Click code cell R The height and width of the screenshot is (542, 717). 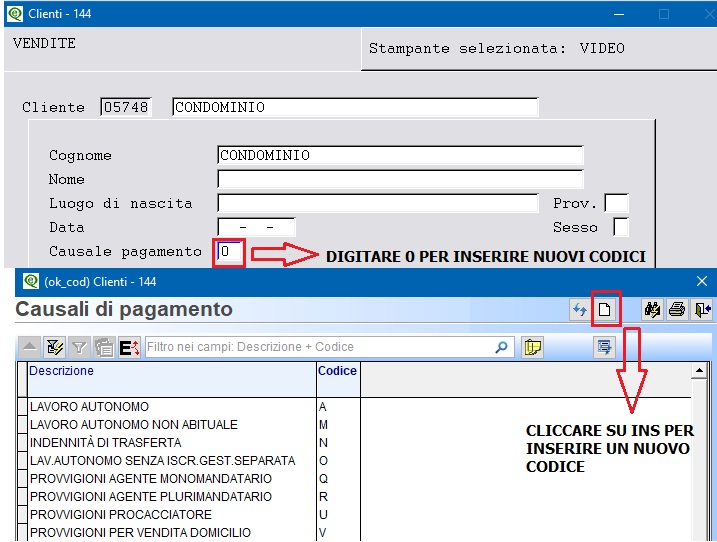[338, 497]
